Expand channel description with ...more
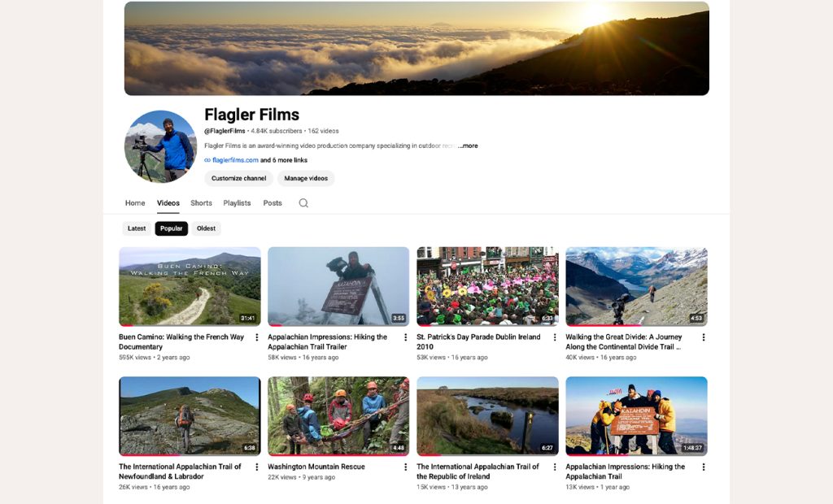The image size is (833, 504). coord(468,146)
